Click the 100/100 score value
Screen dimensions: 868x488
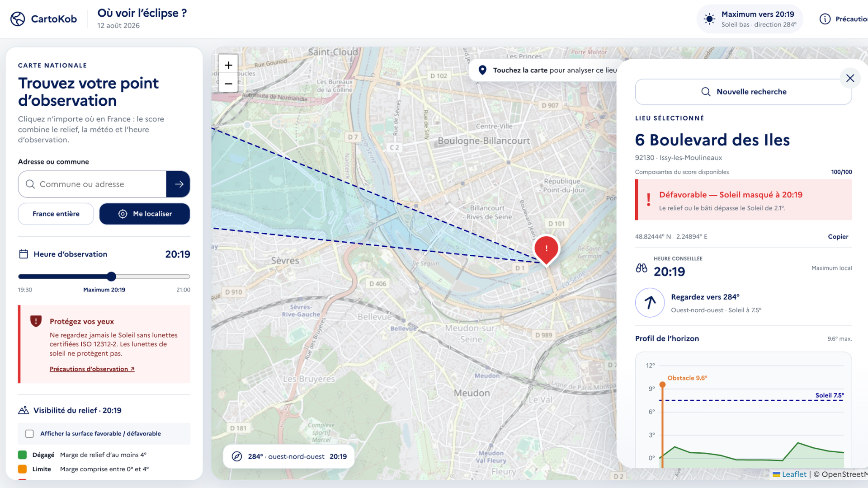(841, 172)
